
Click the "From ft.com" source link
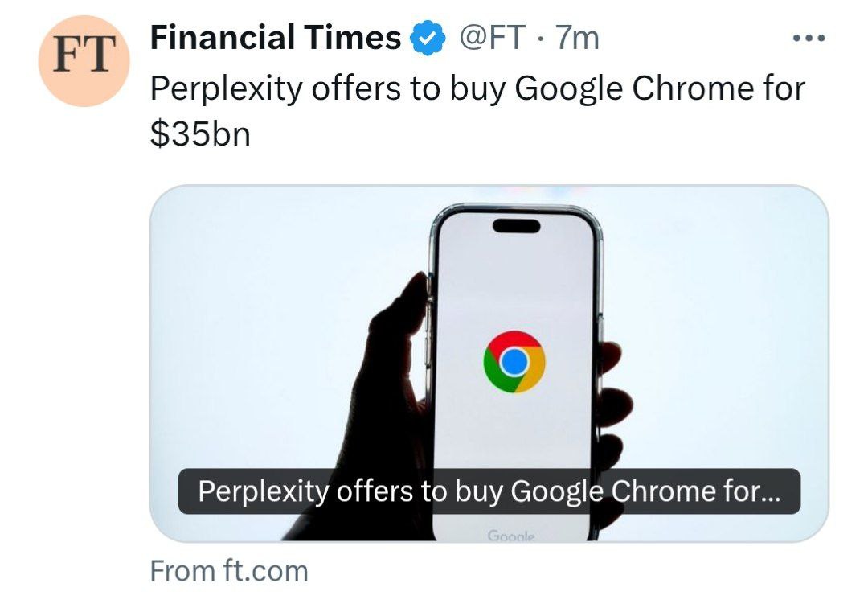[229, 571]
